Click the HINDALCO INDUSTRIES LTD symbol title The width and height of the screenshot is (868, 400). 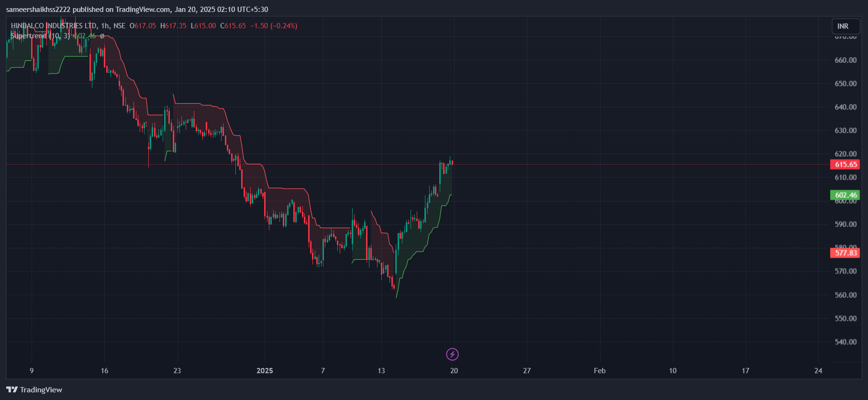(54, 26)
